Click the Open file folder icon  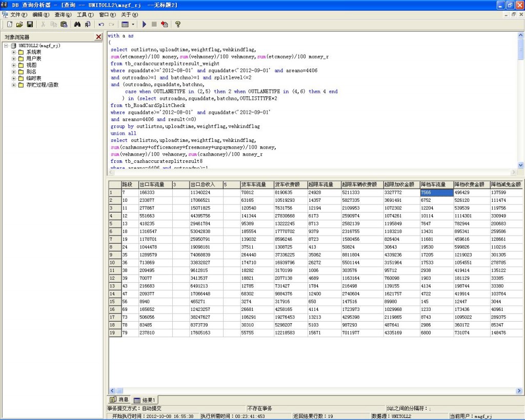pos(19,24)
